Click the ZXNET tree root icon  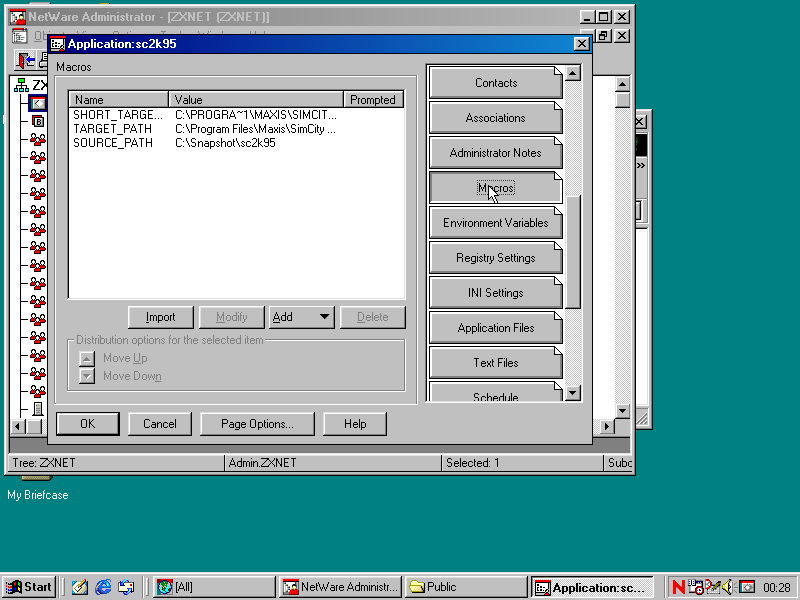click(x=21, y=85)
